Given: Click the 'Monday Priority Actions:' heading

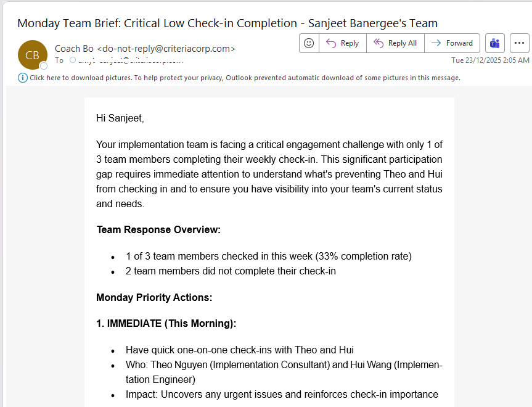Looking at the screenshot, I should (x=154, y=298).
